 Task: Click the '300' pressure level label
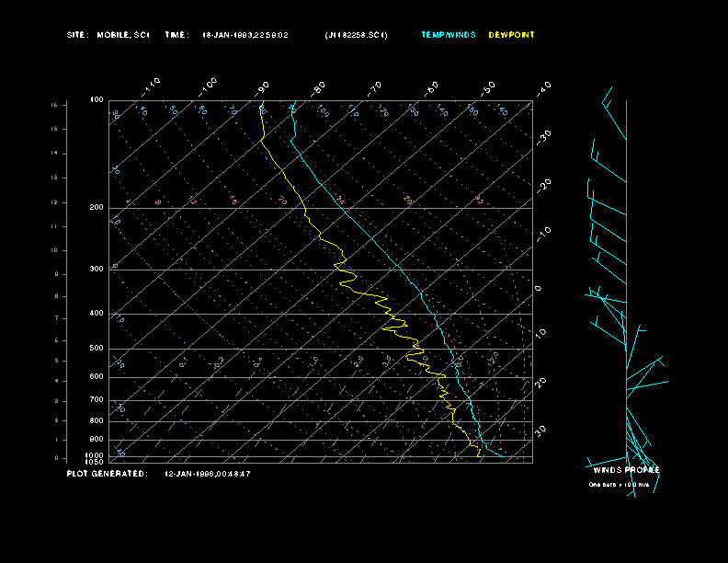97,269
